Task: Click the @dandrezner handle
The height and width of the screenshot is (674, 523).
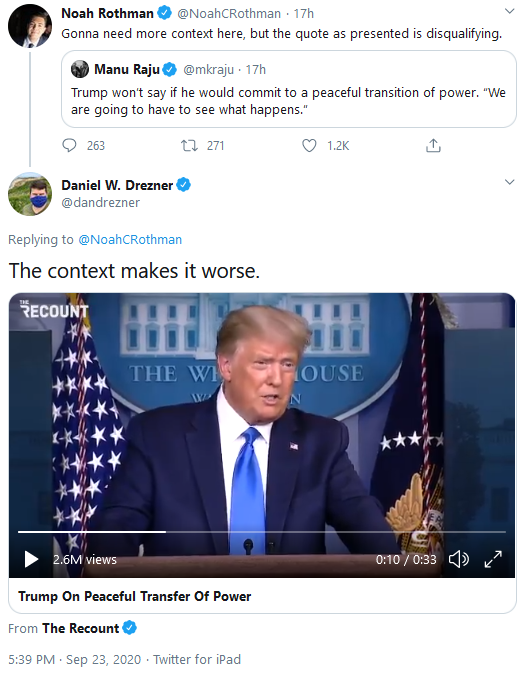Action: click(x=101, y=202)
